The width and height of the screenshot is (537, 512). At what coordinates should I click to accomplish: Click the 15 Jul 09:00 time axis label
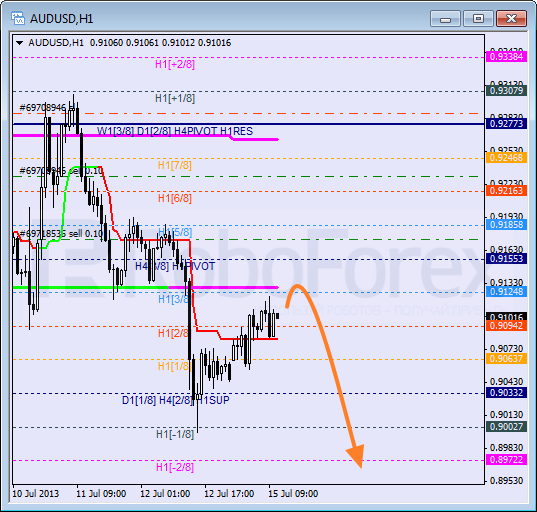tap(293, 494)
